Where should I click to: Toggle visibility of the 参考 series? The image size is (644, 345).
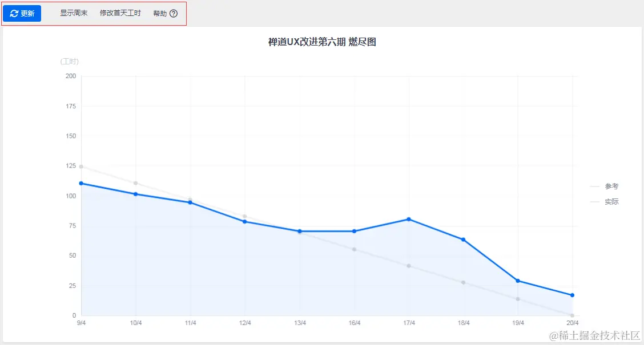coord(607,186)
